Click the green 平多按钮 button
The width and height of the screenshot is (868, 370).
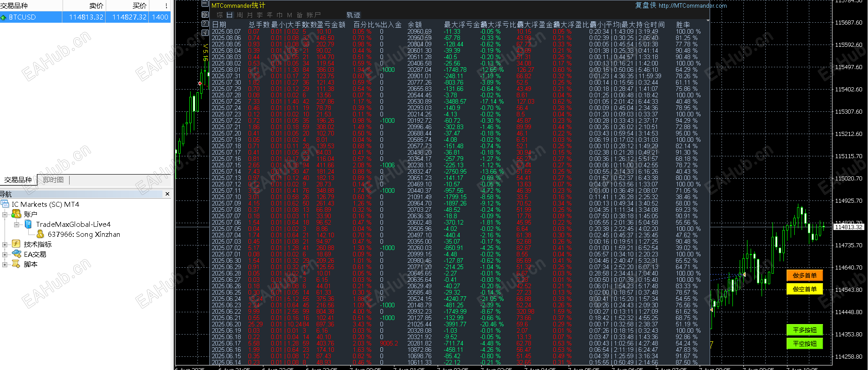804,330
